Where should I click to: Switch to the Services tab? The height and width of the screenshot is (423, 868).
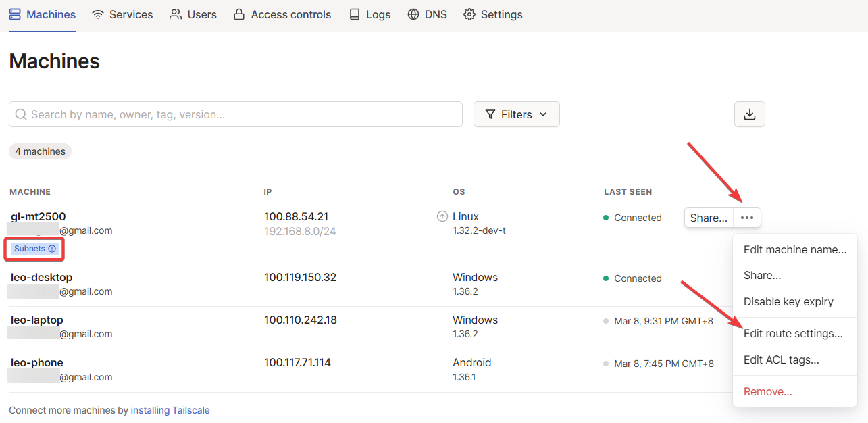[x=122, y=14]
